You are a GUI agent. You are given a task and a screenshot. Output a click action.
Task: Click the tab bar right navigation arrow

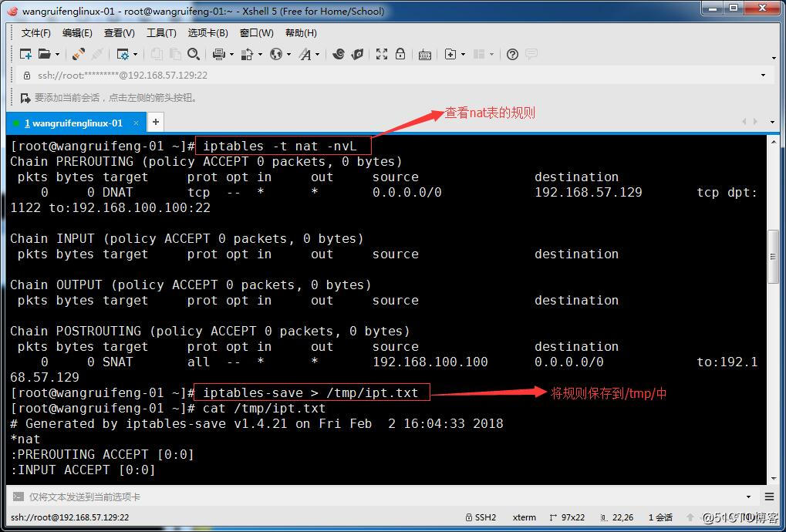(755, 122)
